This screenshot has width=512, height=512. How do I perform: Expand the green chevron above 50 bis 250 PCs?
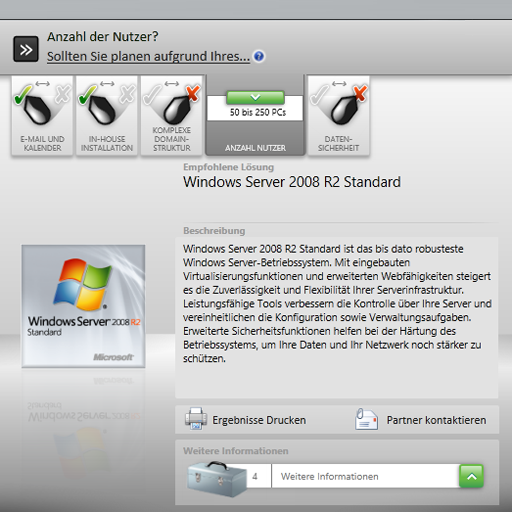click(255, 97)
